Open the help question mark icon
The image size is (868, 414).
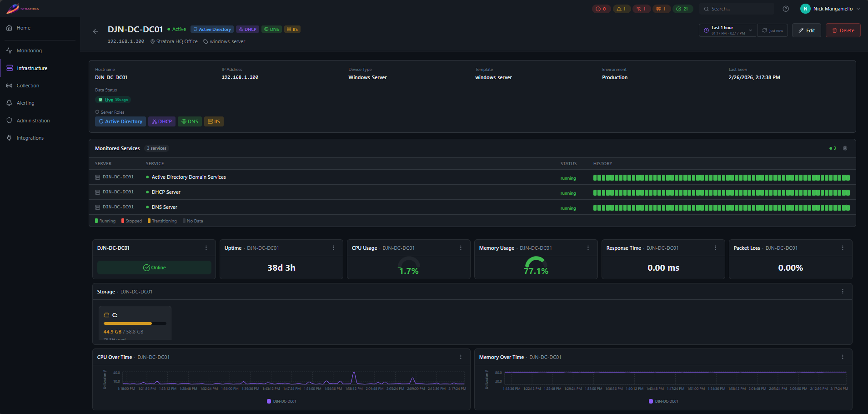786,9
